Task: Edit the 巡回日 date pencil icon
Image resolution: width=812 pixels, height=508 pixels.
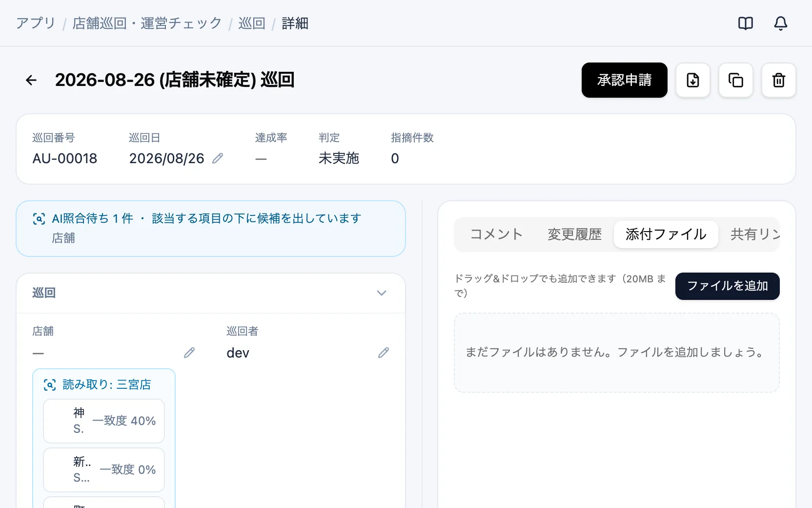Action: [x=218, y=158]
